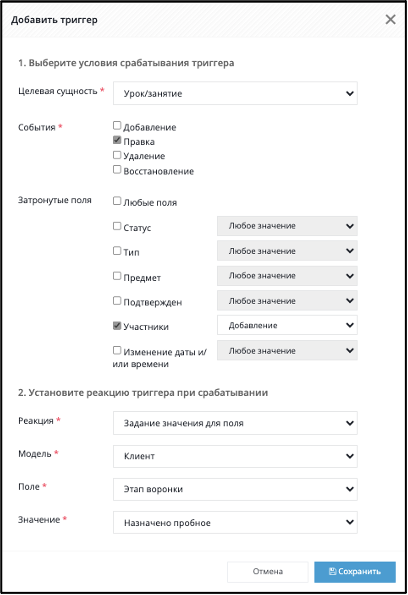Tick the Удаление event checkbox
Image resolution: width=408 pixels, height=595 pixels.
117,155
